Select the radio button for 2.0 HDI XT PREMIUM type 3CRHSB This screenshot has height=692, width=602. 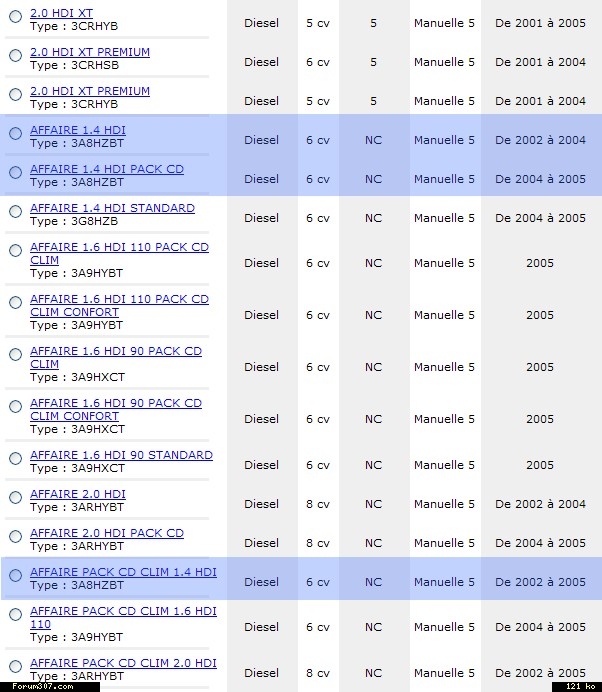15,55
